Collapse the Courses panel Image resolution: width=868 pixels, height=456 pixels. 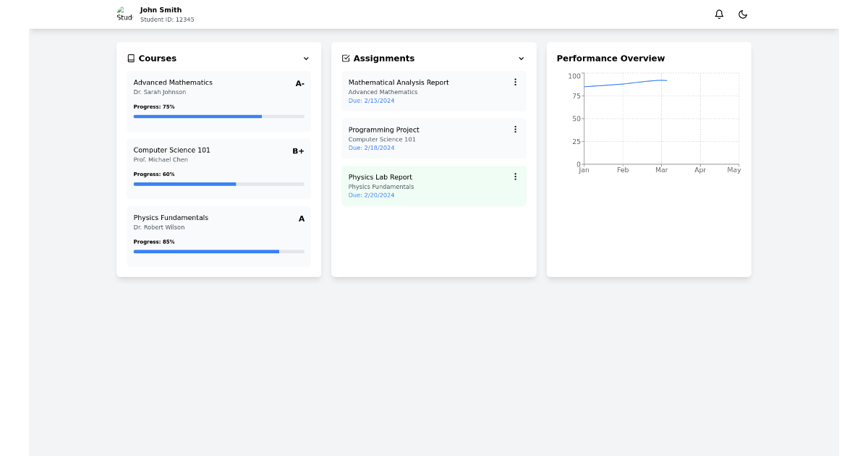[x=306, y=58]
